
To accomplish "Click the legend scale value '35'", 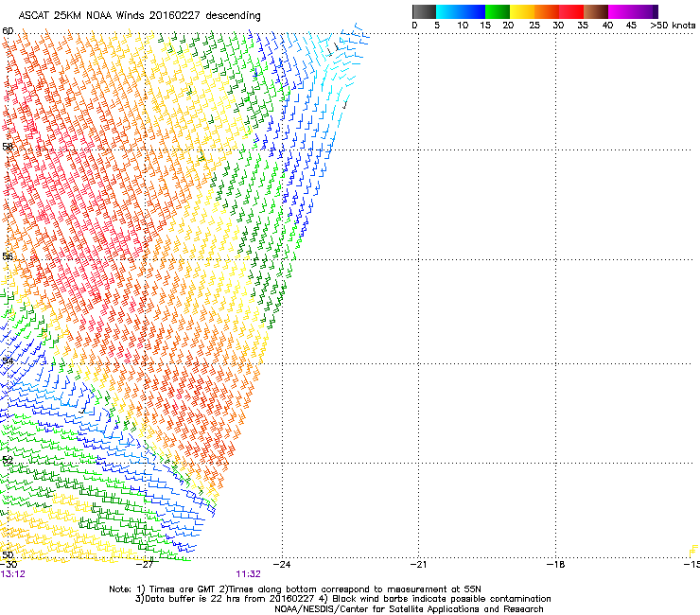I will 583,26.
